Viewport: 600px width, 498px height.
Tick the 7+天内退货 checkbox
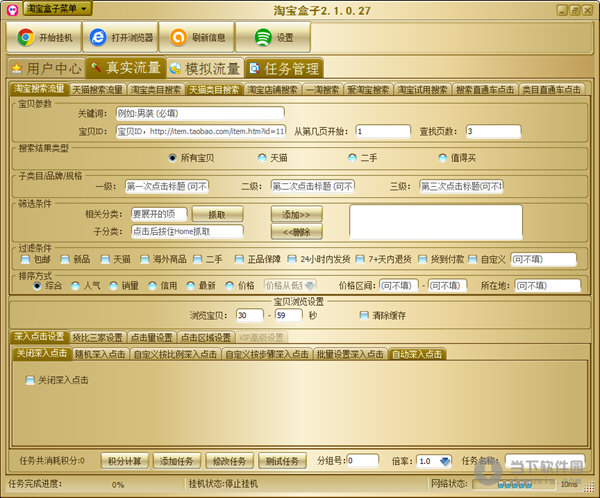pos(360,260)
